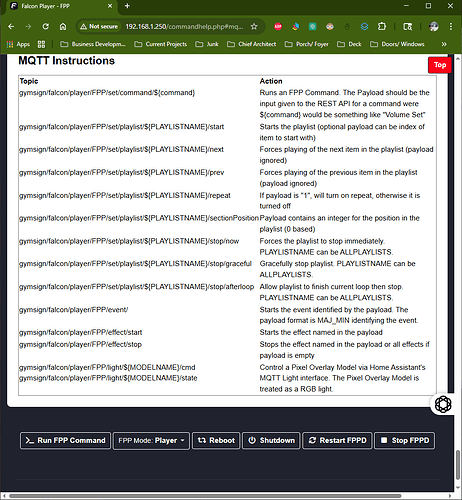This screenshot has width=462, height=500.
Task: Show more bookmarks with the double chevron
Action: pyautogui.click(x=444, y=44)
